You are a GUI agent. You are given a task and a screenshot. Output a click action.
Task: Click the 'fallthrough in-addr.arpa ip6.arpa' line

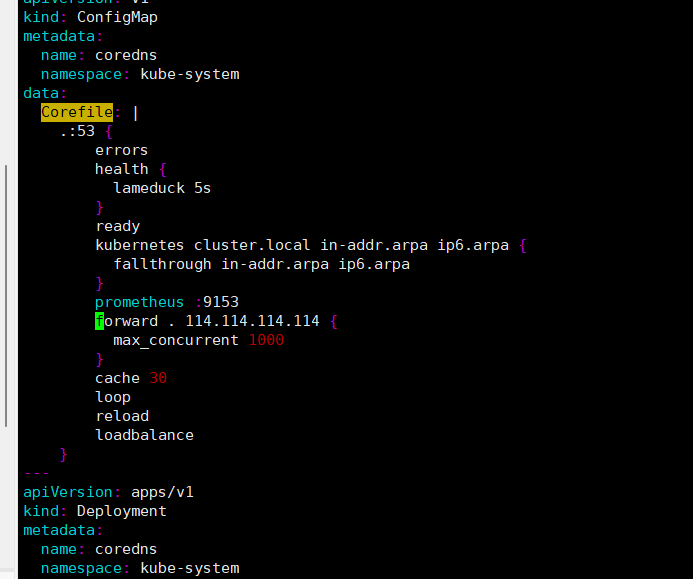point(261,264)
